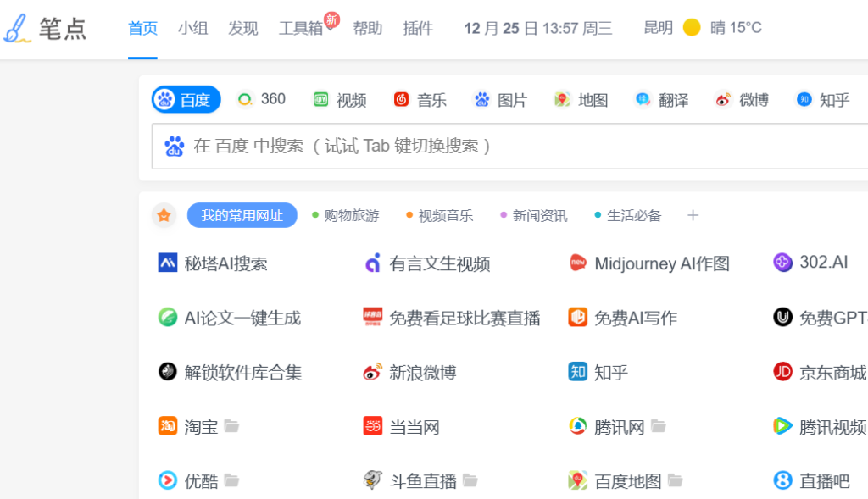Open the 腾讯网 link

pos(607,426)
